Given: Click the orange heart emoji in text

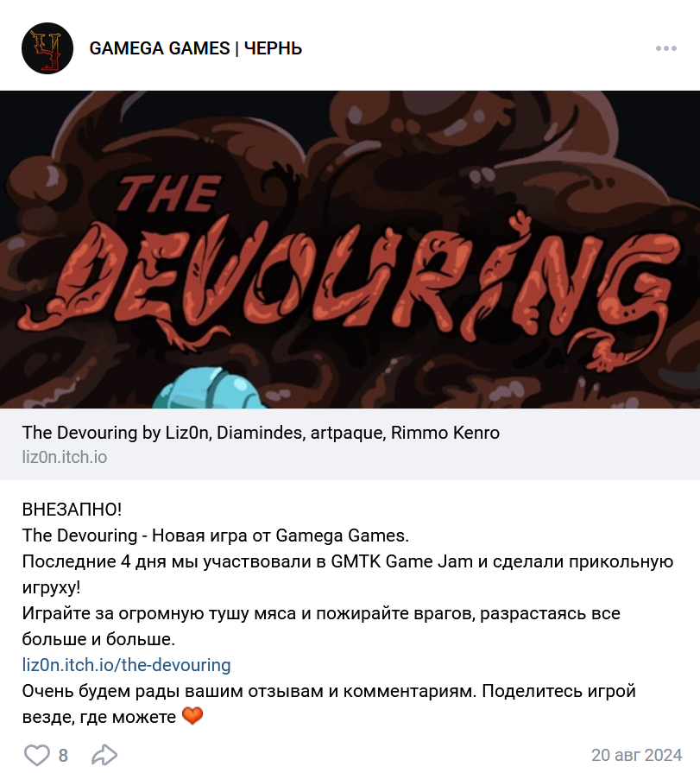Looking at the screenshot, I should coord(192,716).
